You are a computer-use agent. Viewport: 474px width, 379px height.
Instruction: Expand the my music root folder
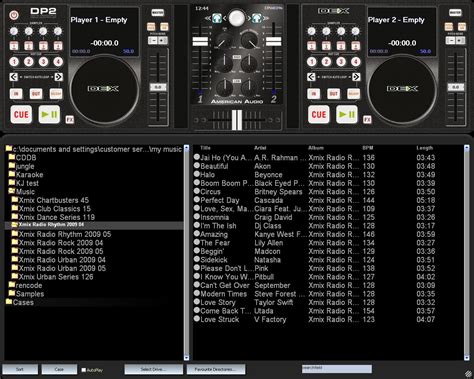(x=9, y=148)
